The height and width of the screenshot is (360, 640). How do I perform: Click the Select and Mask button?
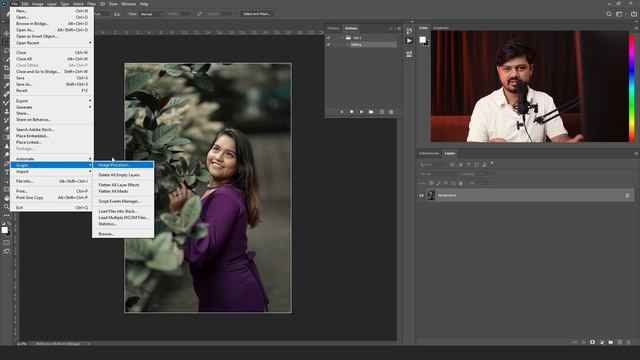257,14
